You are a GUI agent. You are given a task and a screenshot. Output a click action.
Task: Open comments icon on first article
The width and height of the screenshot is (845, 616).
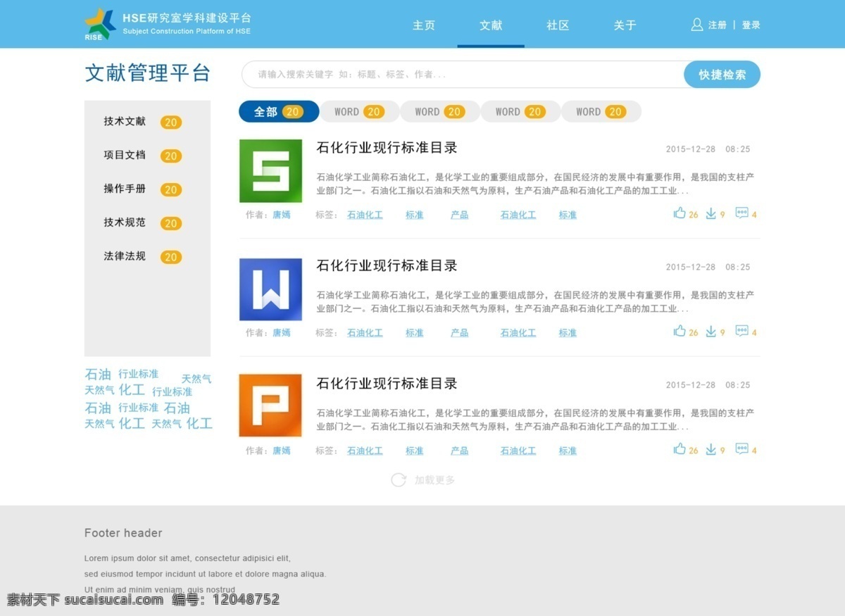[x=741, y=213]
